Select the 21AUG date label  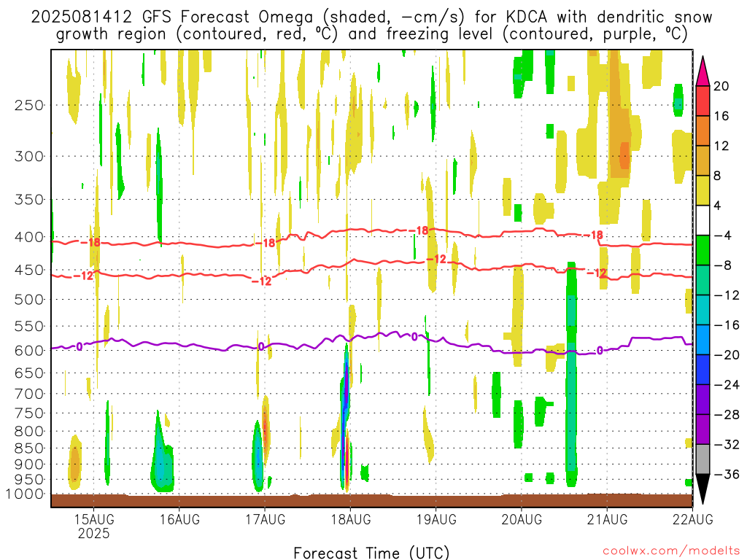[608, 519]
